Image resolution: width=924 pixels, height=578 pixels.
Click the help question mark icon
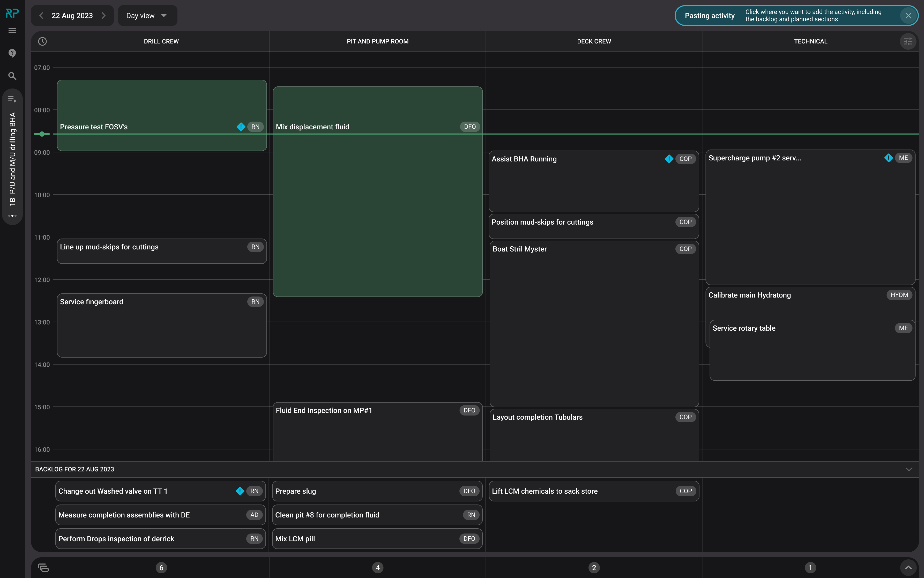point(12,53)
